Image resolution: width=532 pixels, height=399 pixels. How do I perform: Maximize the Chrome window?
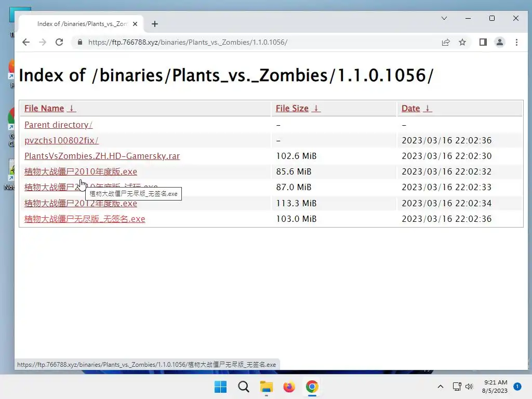(492, 18)
